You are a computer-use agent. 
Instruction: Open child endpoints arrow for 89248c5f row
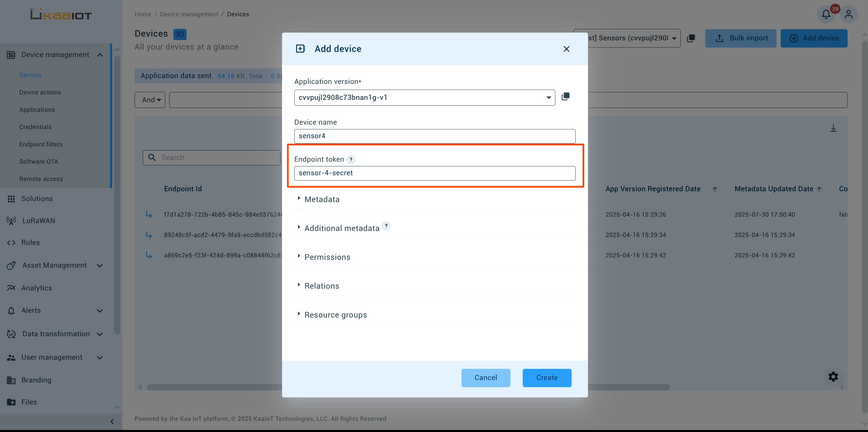[x=149, y=235]
